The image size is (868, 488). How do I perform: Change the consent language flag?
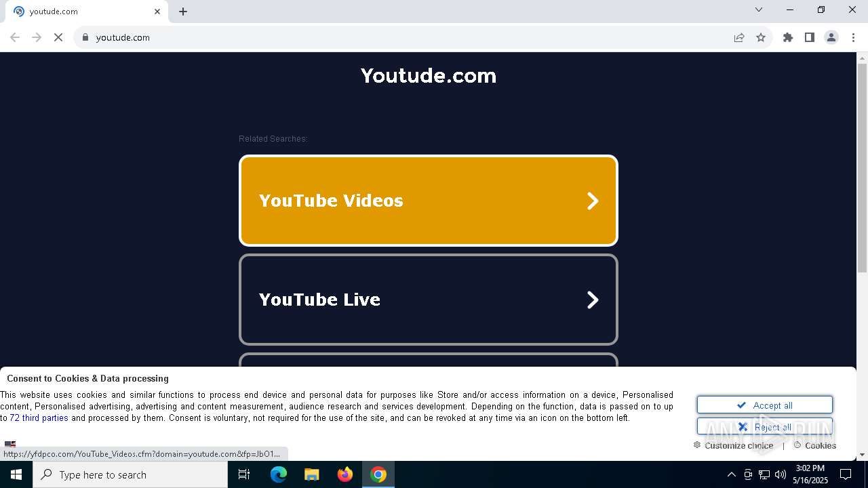click(x=10, y=444)
